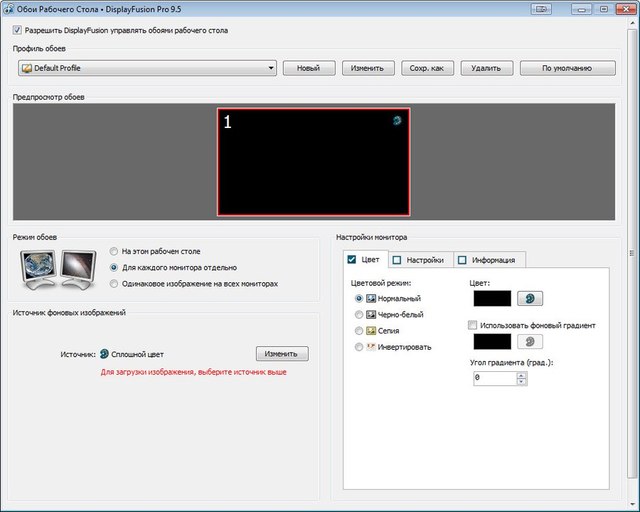Select same image on all monitors option

click(114, 284)
